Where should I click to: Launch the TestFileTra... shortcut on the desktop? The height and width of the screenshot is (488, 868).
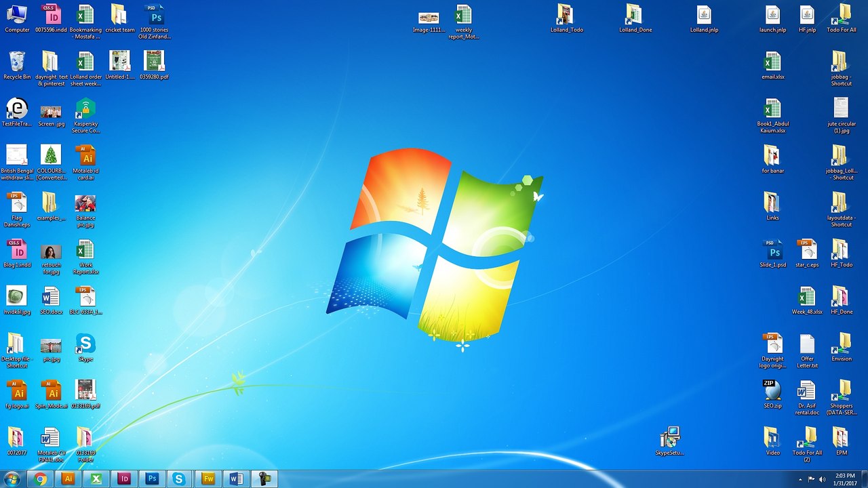(x=17, y=113)
